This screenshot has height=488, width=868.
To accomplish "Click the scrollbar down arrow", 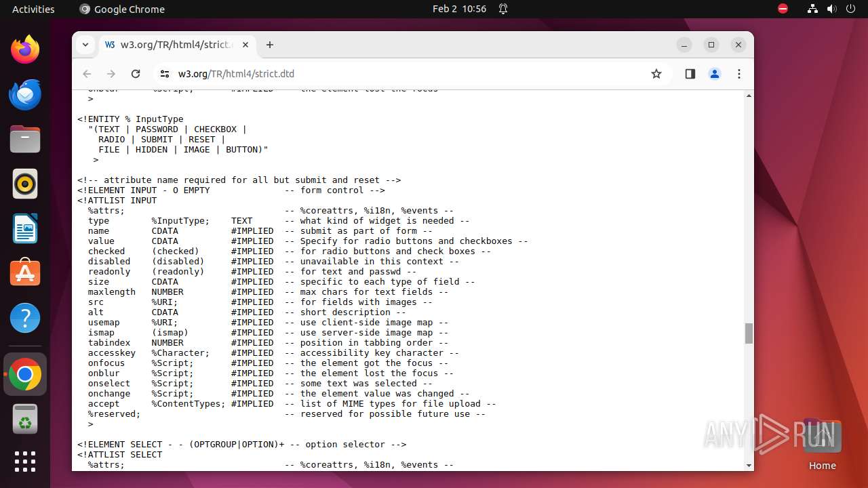I will pos(749,466).
